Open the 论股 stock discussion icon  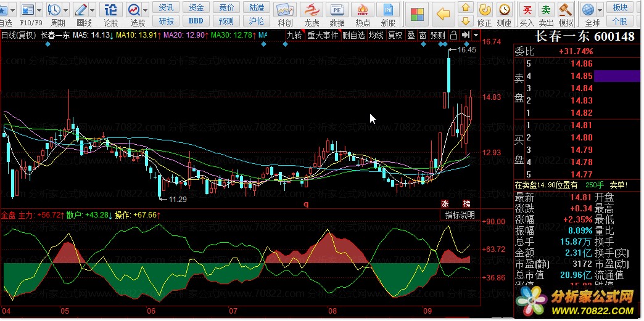110,9
